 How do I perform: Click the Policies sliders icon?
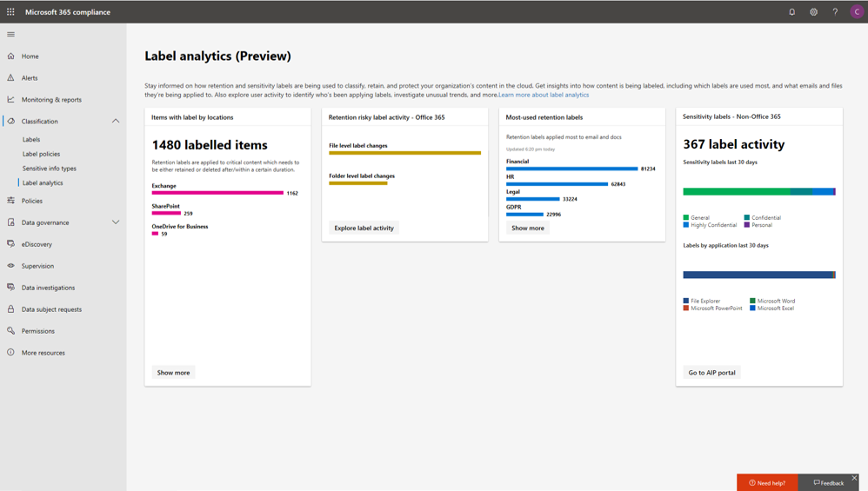[10, 201]
